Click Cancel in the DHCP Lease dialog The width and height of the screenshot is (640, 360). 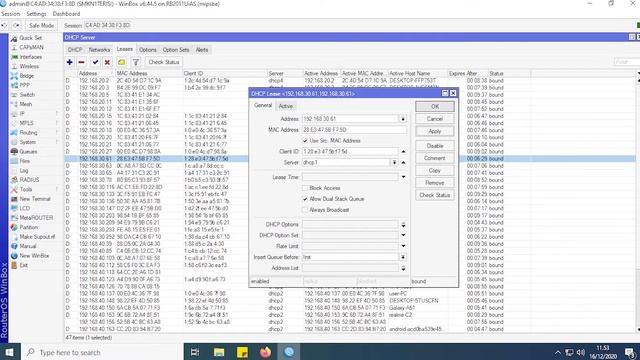coord(435,119)
